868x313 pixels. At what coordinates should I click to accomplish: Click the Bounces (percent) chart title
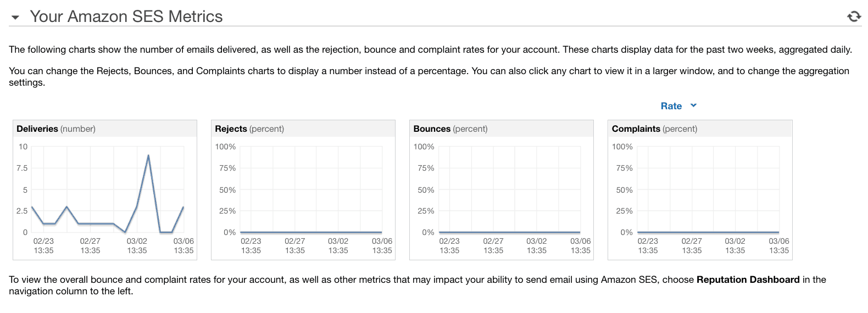click(450, 128)
